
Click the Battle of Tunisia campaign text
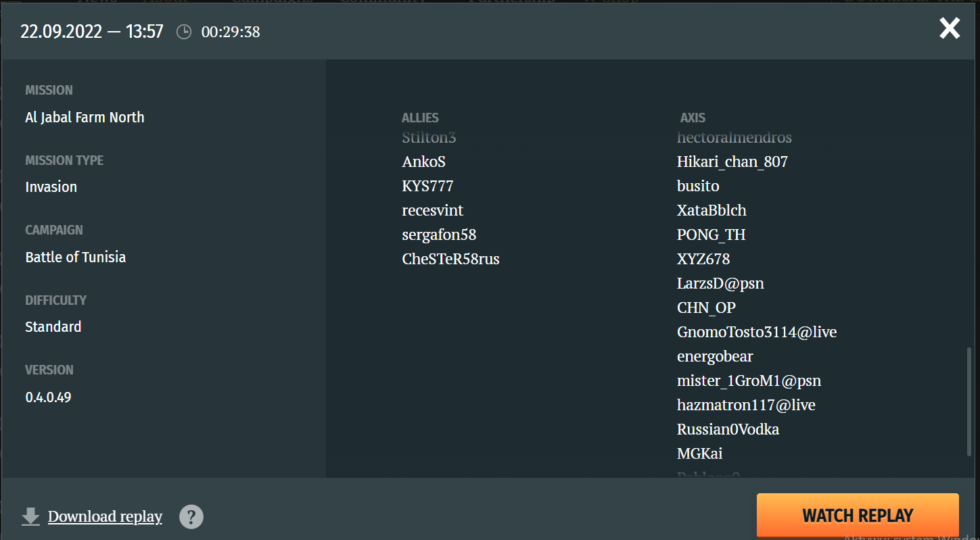(x=76, y=257)
